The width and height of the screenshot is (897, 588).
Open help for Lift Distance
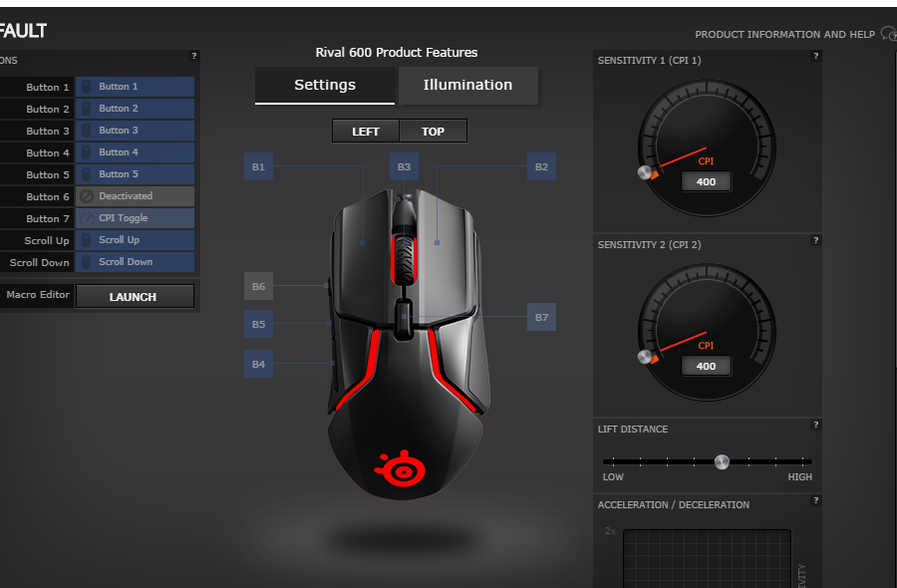coord(815,425)
